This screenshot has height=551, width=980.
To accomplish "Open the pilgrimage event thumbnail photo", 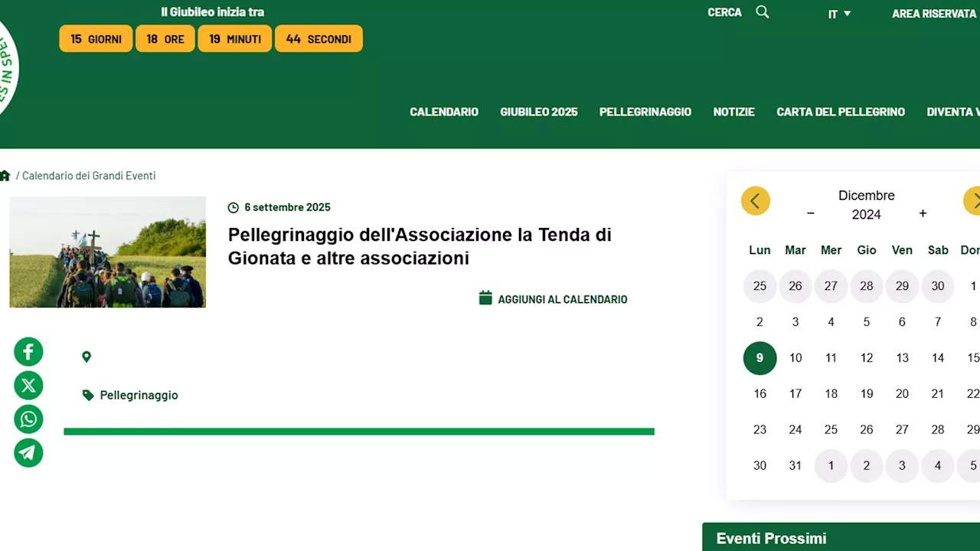I will pos(107,252).
